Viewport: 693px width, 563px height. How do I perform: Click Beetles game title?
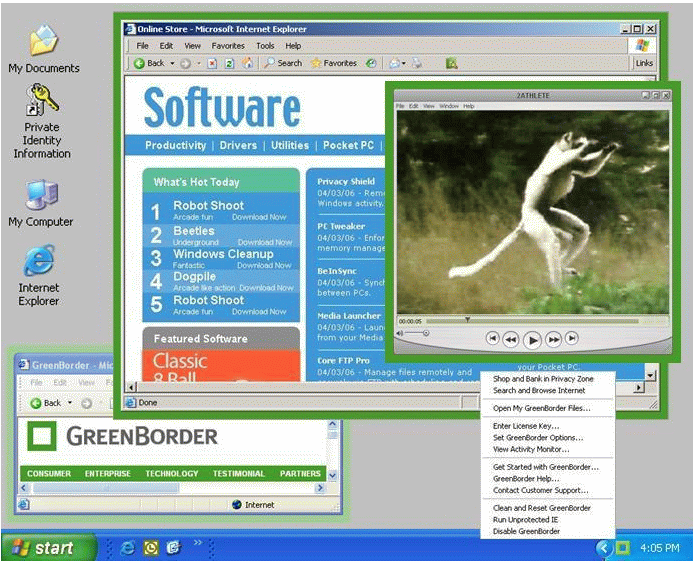coord(194,231)
